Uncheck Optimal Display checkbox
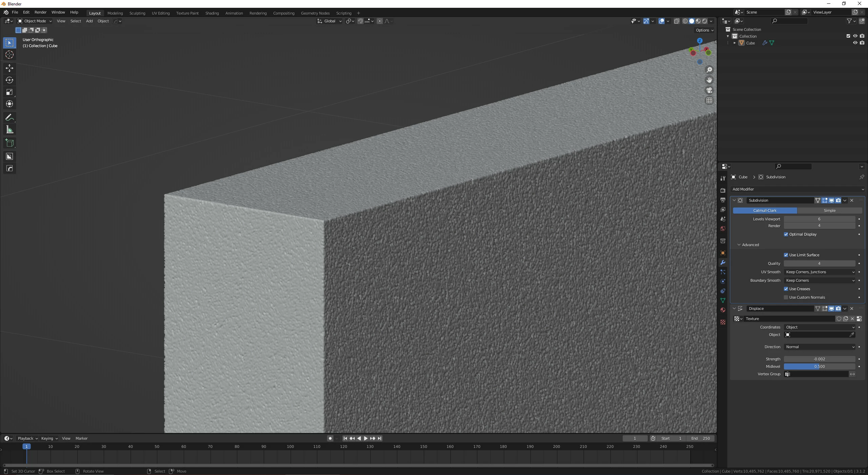The width and height of the screenshot is (868, 475). pos(786,234)
